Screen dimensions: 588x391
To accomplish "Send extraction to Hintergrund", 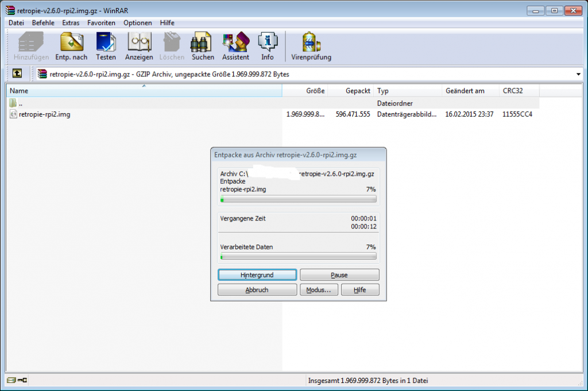I will click(x=257, y=274).
